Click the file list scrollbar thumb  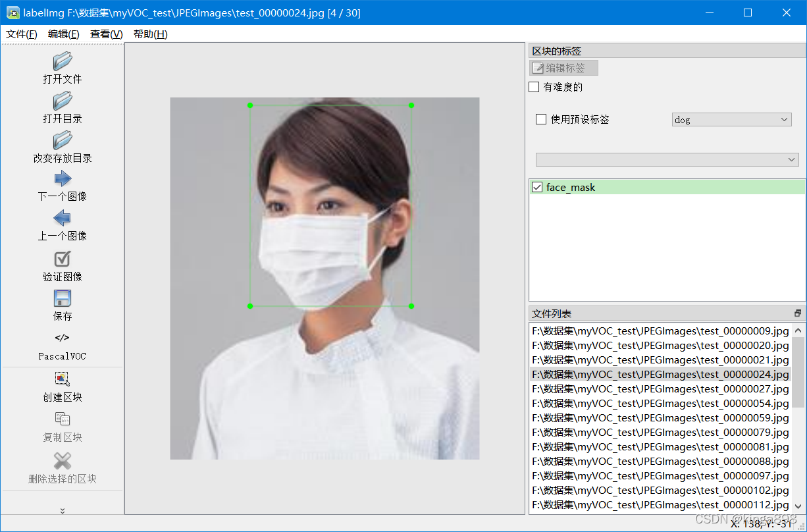pyautogui.click(x=798, y=372)
